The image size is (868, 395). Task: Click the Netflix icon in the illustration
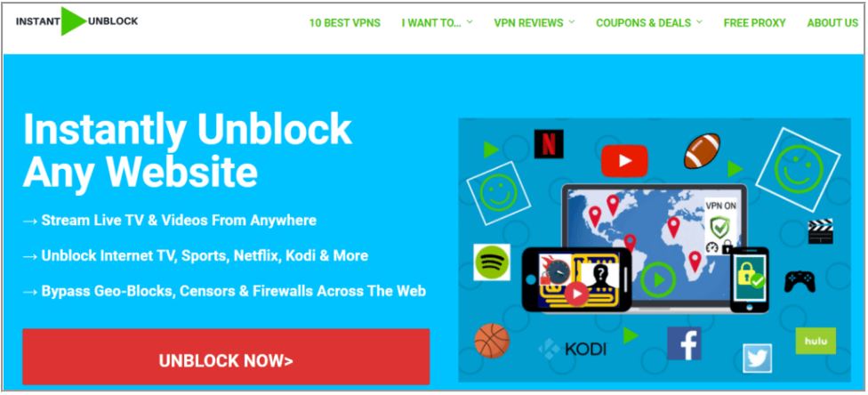pyautogui.click(x=549, y=144)
